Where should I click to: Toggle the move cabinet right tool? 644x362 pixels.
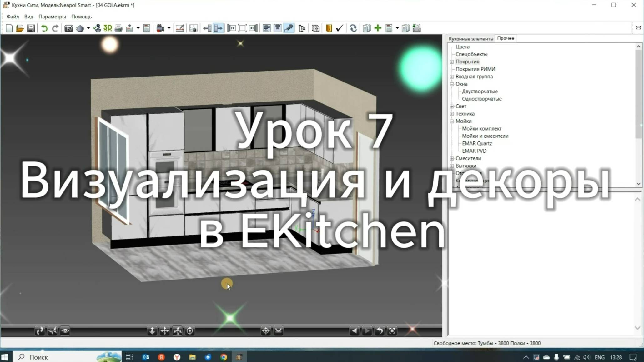pos(218,28)
